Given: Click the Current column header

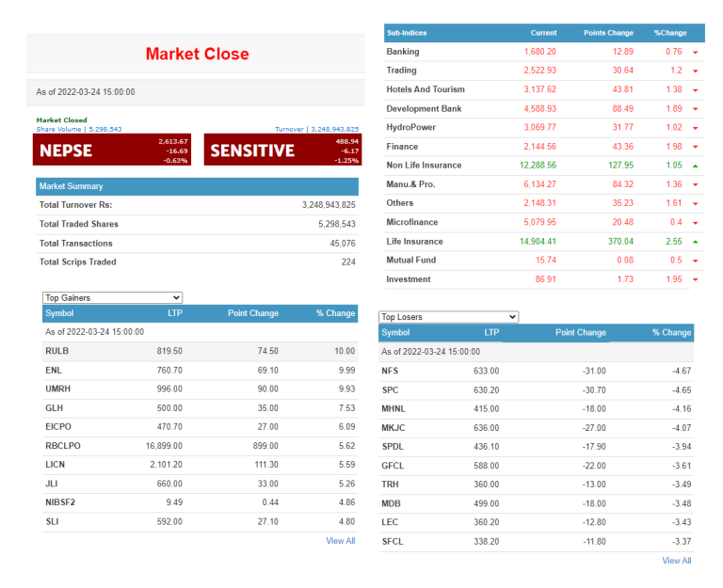Looking at the screenshot, I should point(543,33).
